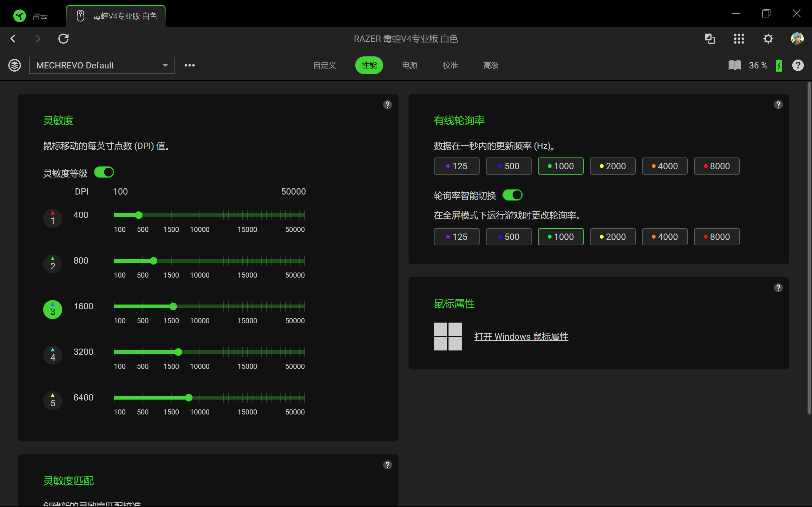This screenshot has width=812, height=507.
Task: Select the 2000 Hz wired polling rate
Action: 613,166
